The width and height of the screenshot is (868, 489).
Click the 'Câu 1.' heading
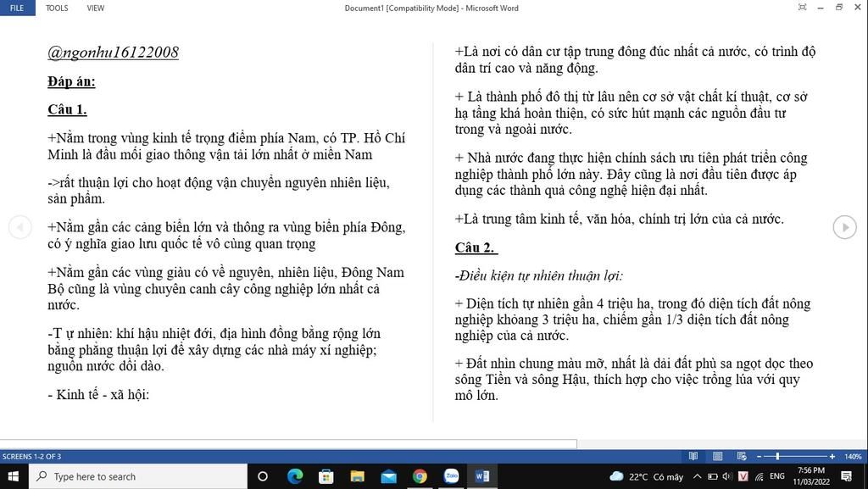tap(67, 109)
